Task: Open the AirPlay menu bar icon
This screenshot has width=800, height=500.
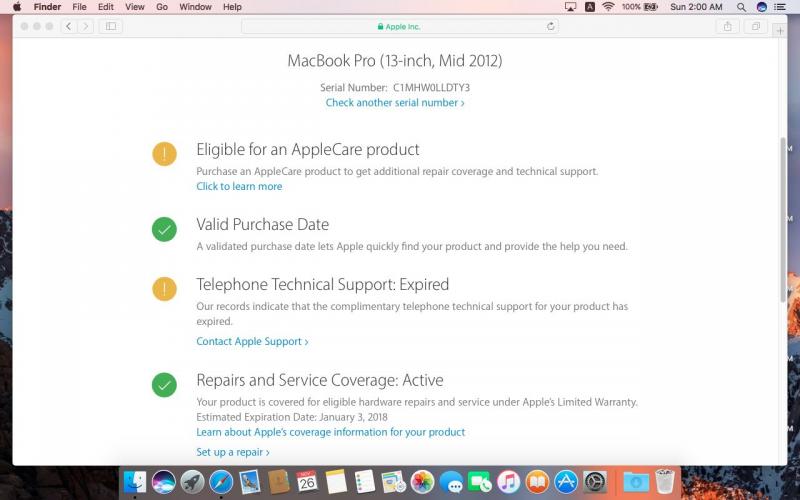Action: (570, 7)
